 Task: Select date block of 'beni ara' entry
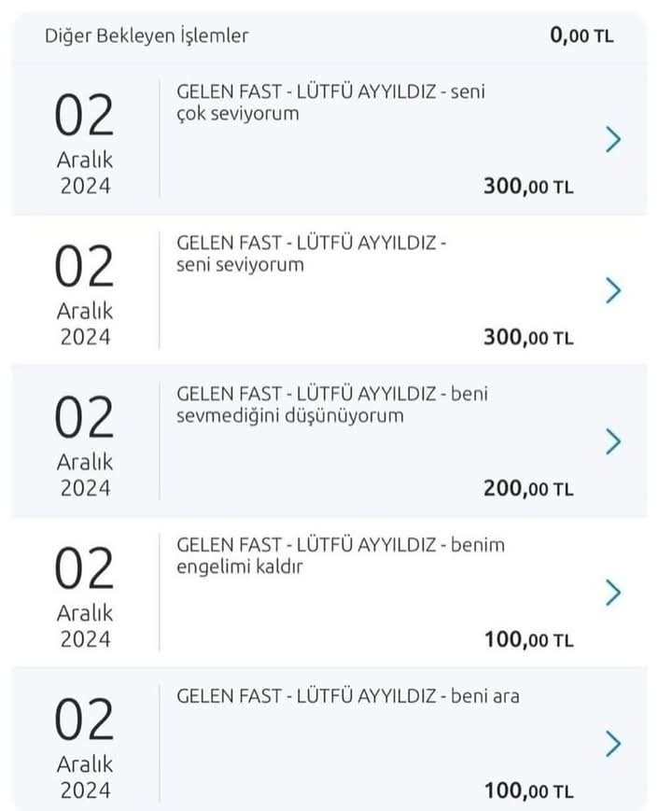click(x=84, y=748)
